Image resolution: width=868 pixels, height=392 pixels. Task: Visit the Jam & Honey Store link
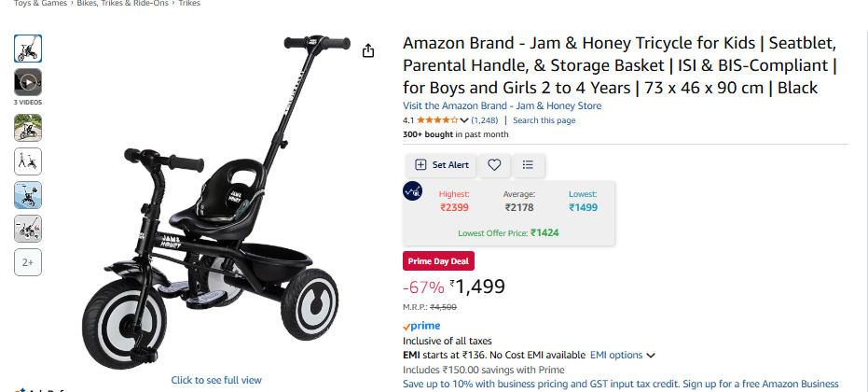tap(502, 105)
